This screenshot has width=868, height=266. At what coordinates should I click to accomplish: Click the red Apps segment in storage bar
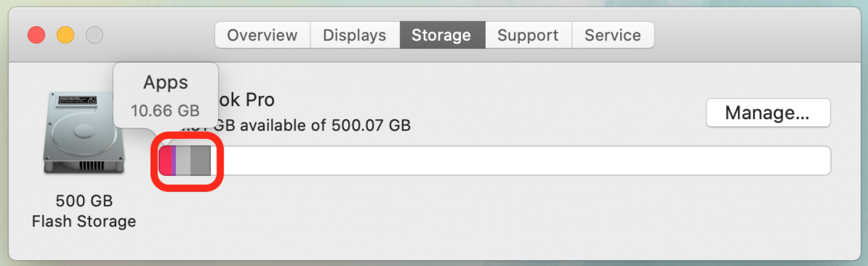point(165,161)
